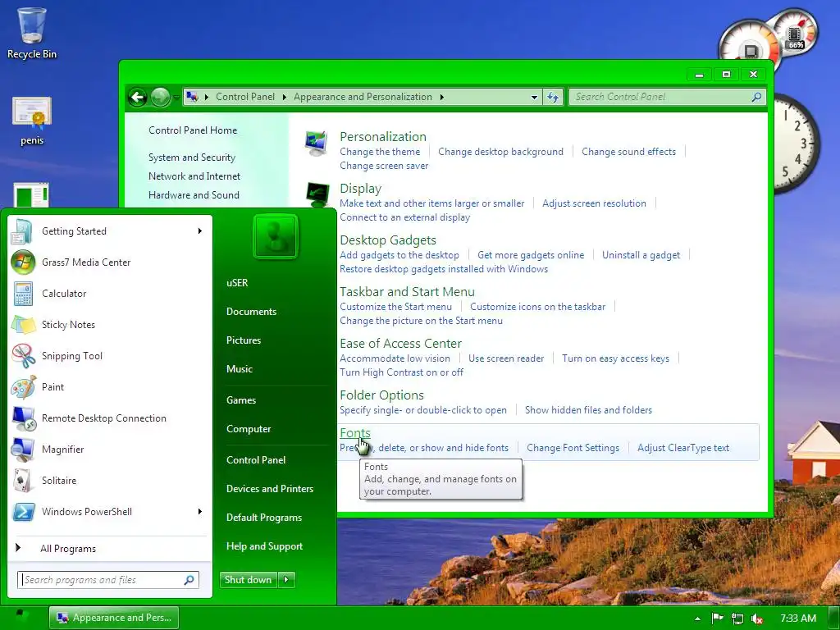
Task: Click Use screen reader link
Action: pos(506,358)
